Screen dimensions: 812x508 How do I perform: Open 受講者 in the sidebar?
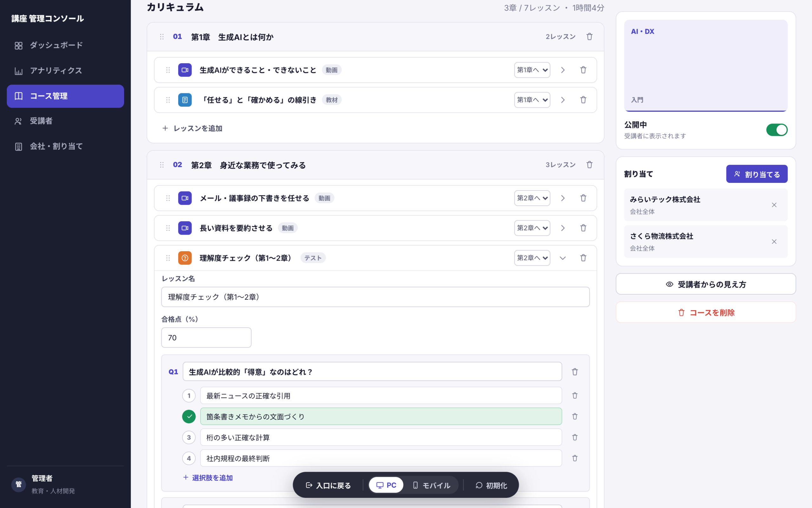click(65, 121)
